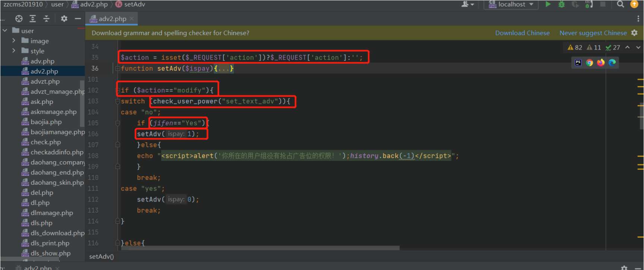Collapse all nodes in project panel
The image size is (644, 270).
[47, 19]
